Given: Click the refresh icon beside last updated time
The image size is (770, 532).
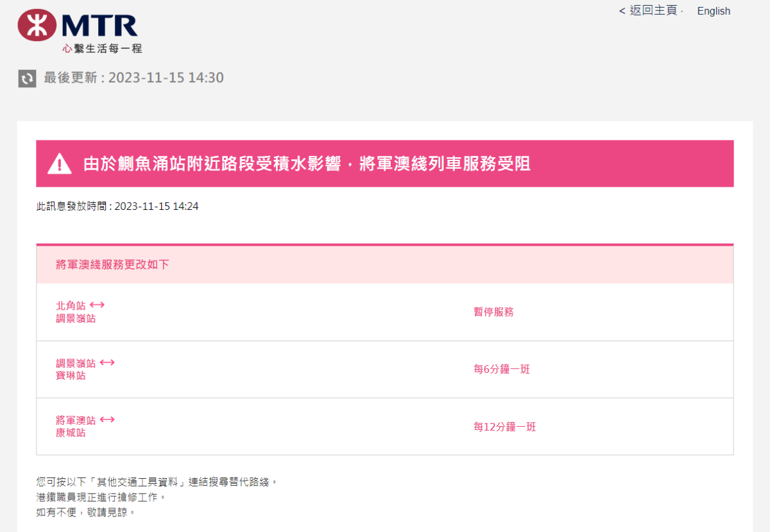Looking at the screenshot, I should pos(27,78).
